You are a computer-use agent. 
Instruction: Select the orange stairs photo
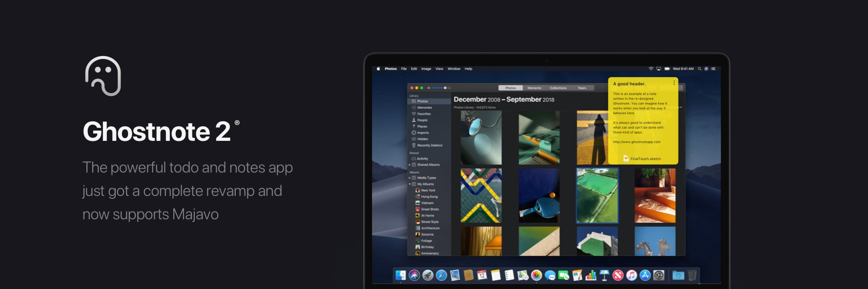tap(655, 195)
